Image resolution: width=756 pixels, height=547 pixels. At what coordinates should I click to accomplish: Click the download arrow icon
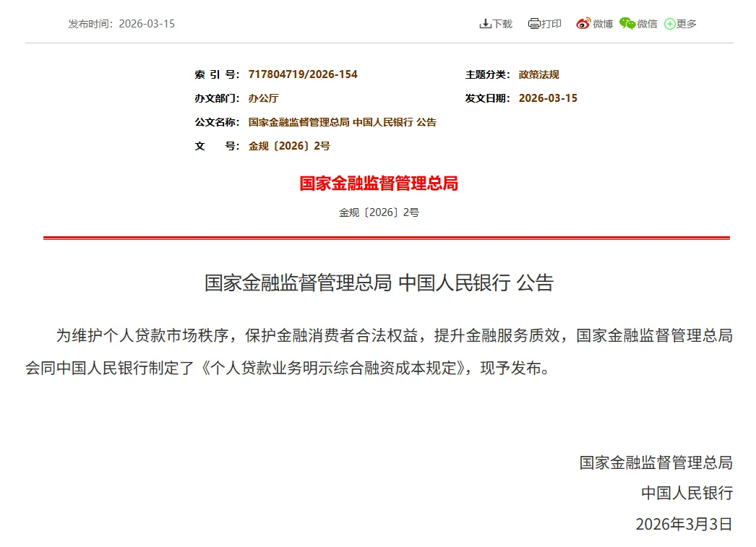(485, 24)
